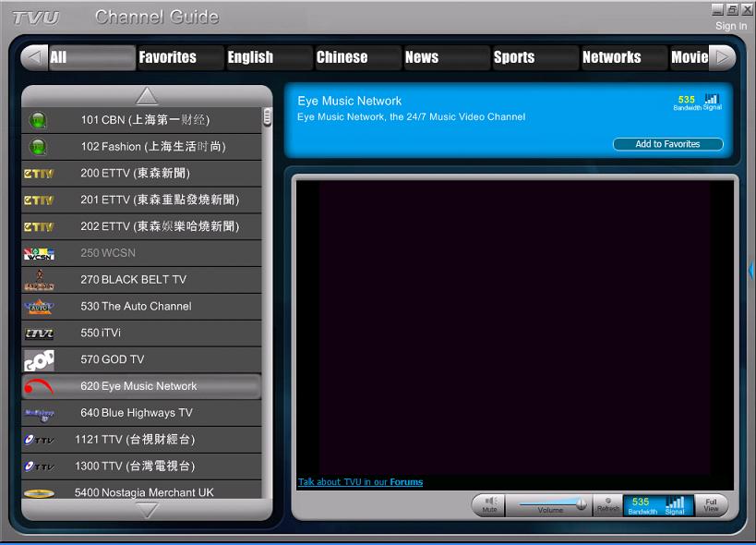
Task: Click the Sign In text
Action: click(x=730, y=26)
